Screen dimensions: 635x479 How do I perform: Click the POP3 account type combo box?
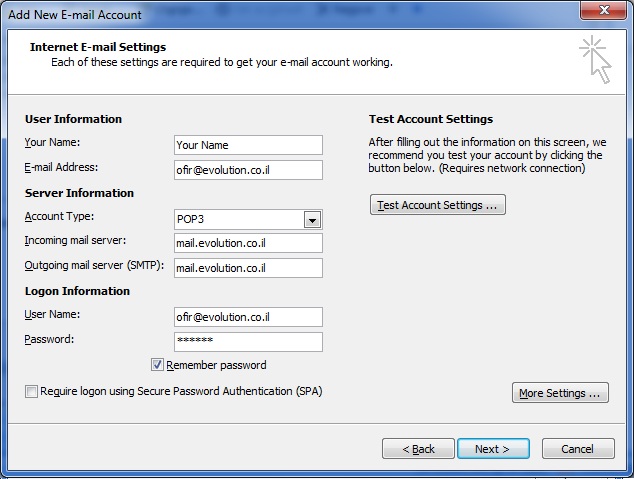240,220
